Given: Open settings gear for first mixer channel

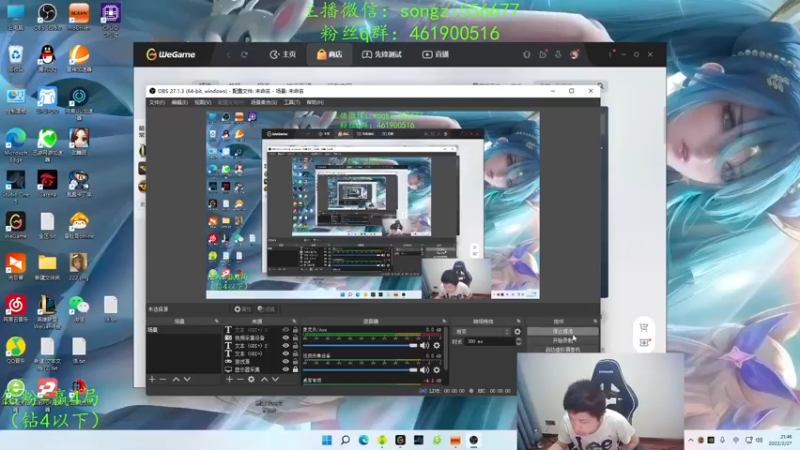Looking at the screenshot, I should coord(437,345).
